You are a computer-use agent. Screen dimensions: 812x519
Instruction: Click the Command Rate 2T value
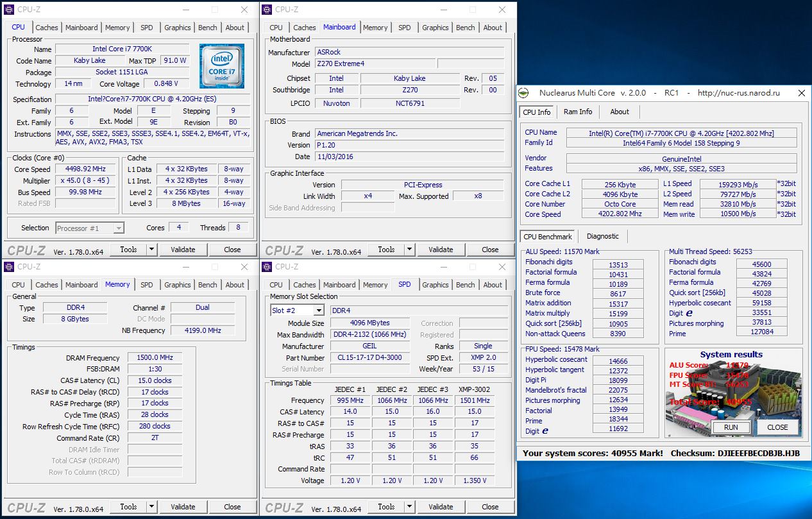154,438
